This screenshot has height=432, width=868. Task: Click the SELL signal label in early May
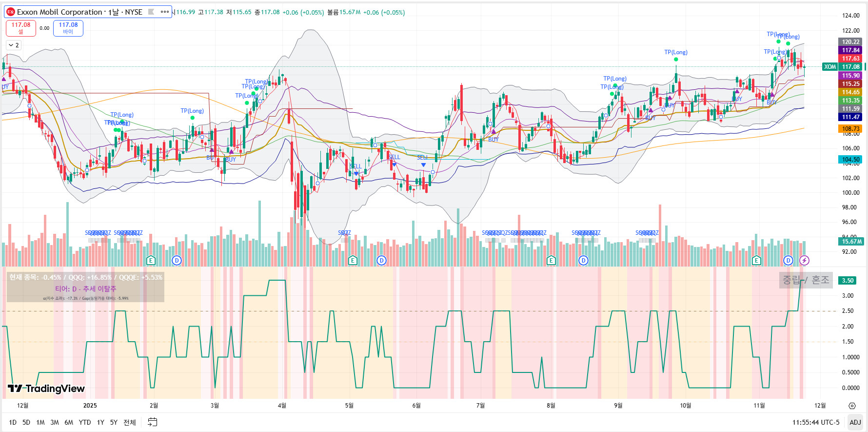(355, 166)
